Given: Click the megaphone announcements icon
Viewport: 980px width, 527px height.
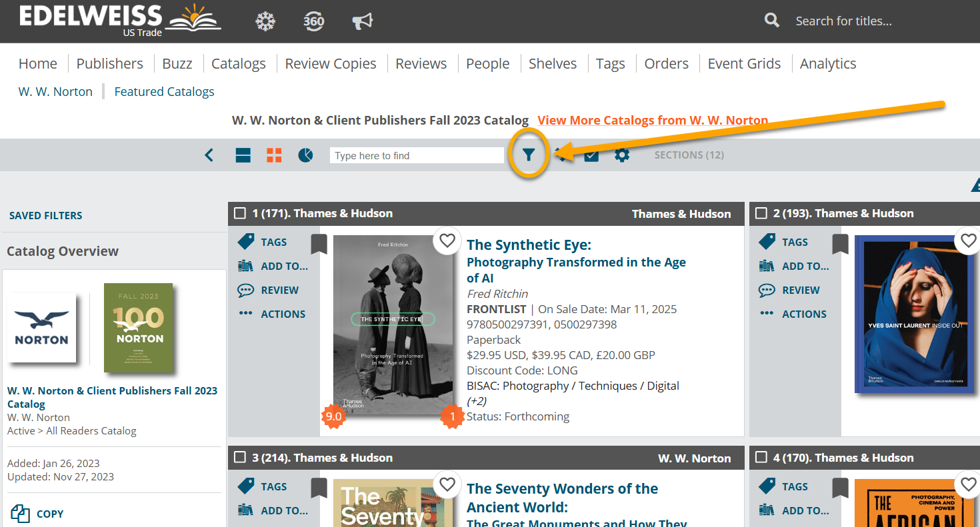Looking at the screenshot, I should [362, 21].
